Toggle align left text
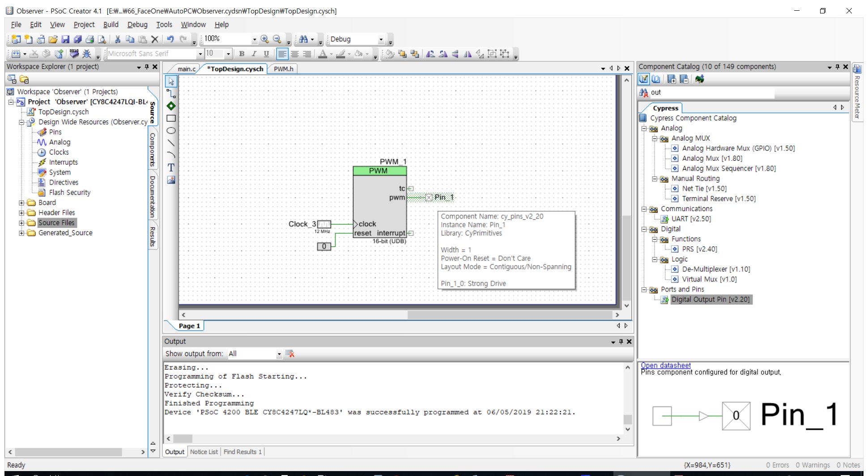Image resolution: width=868 pixels, height=476 pixels. tap(282, 54)
